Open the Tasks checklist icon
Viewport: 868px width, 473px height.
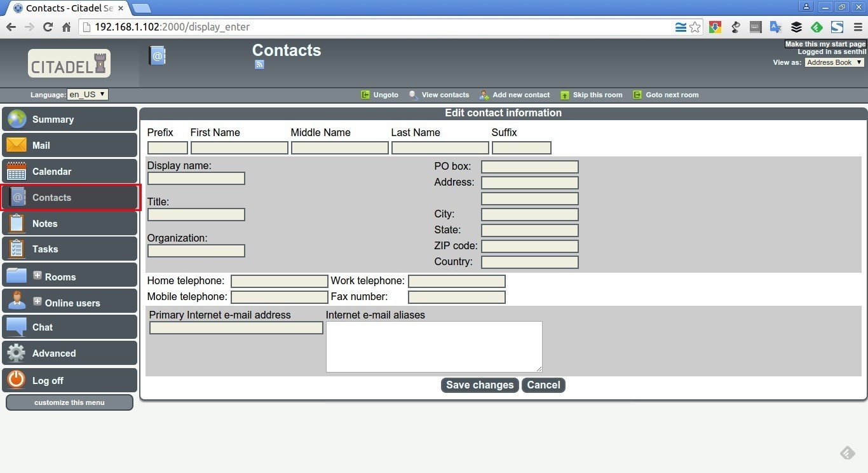coord(17,249)
